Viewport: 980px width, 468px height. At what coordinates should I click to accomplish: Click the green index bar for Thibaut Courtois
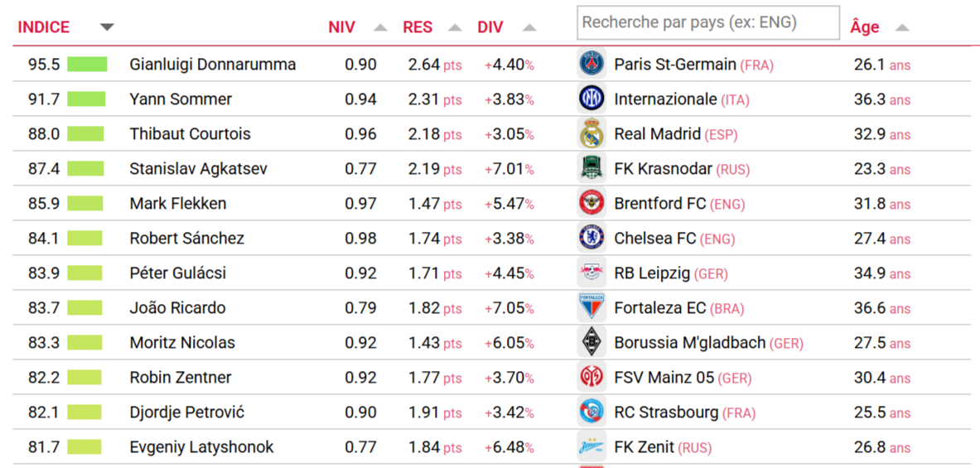85,134
